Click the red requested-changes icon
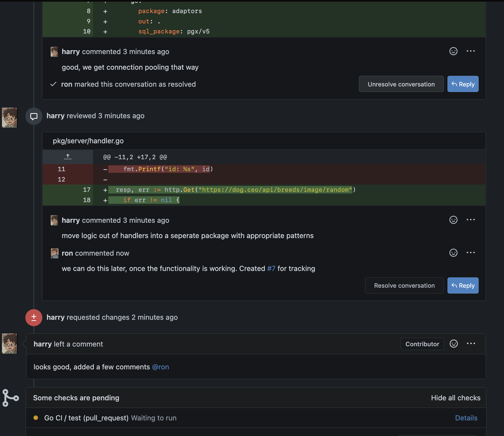This screenshot has width=504, height=436. coord(34,318)
